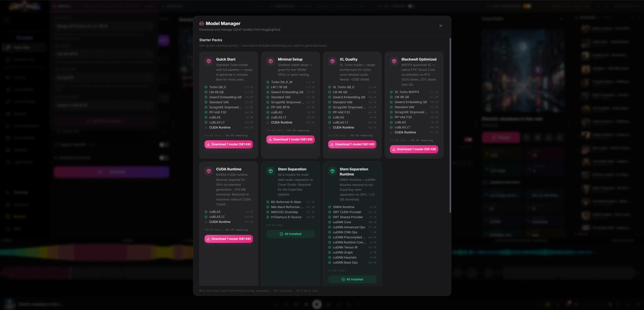Click download icon beside CUDA Runtime in CUDA Runtime pack
Viewport: 644px width, 310px height.
click(x=206, y=222)
